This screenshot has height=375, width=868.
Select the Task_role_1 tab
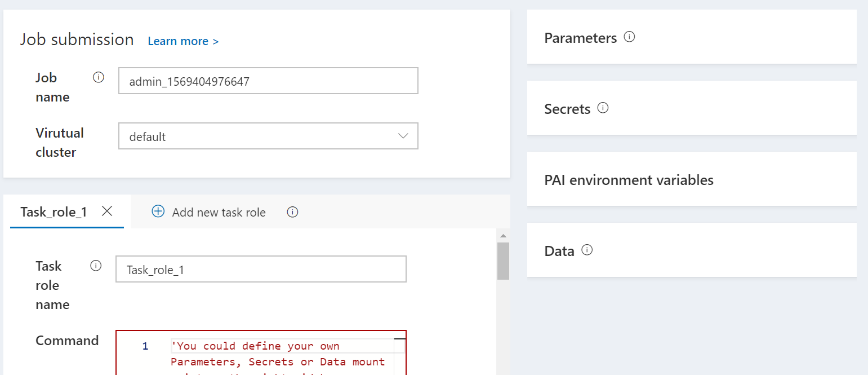coord(54,212)
